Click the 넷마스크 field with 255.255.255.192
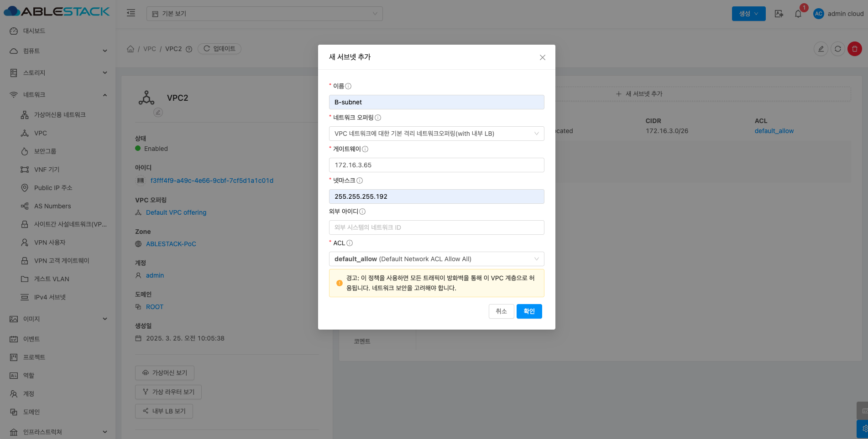868x439 pixels. [437, 196]
